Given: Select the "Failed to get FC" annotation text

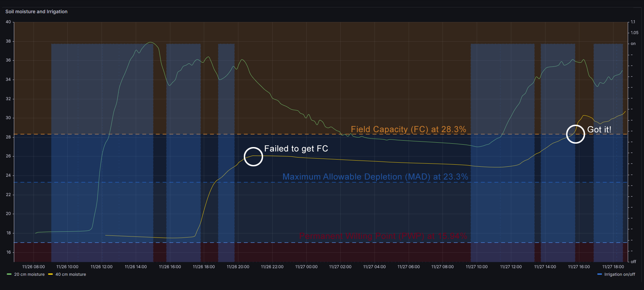Looking at the screenshot, I should coord(296,149).
